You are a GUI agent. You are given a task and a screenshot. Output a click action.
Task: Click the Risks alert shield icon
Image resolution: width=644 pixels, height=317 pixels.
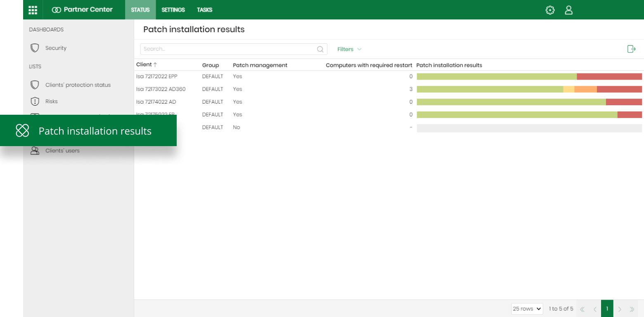click(x=35, y=102)
